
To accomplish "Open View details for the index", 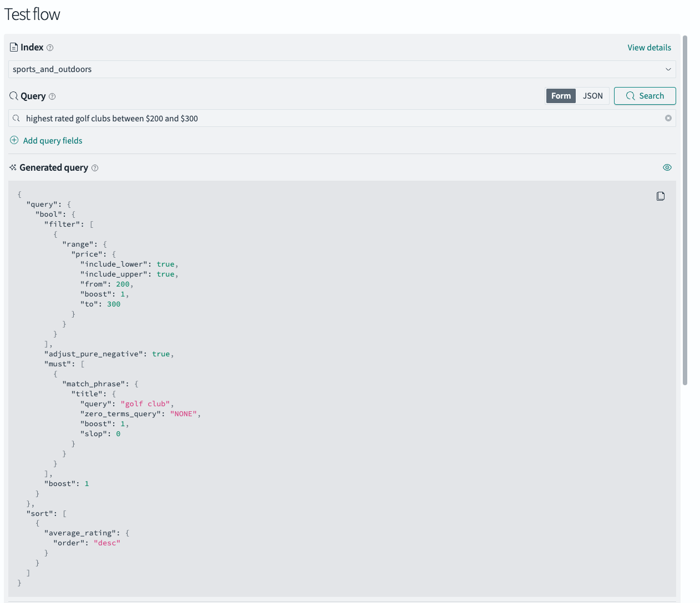I will 649,47.
